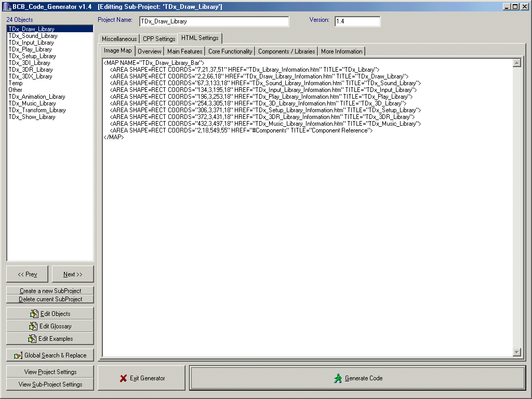Click the Edit Glossary notepad icon
Image resolution: width=532 pixels, height=399 pixels.
(x=33, y=326)
